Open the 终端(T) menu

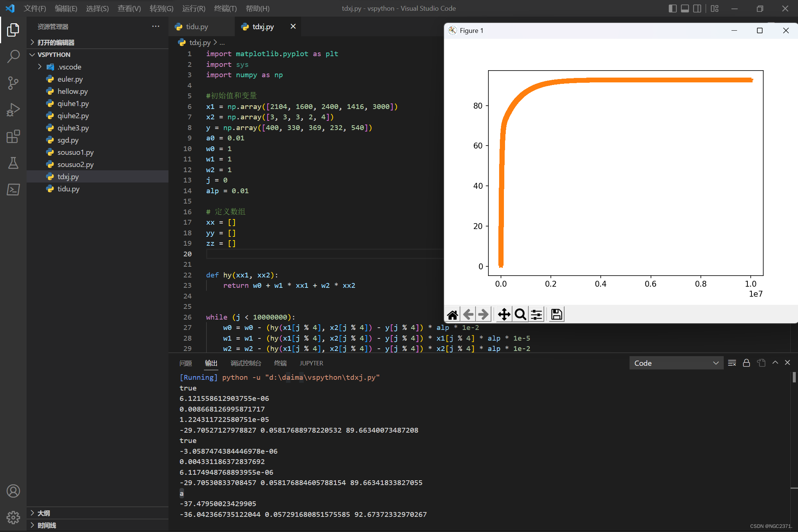pyautogui.click(x=225, y=8)
